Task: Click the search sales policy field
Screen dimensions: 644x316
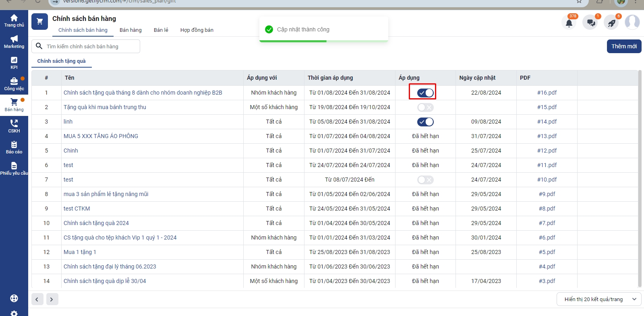Action: (91, 46)
